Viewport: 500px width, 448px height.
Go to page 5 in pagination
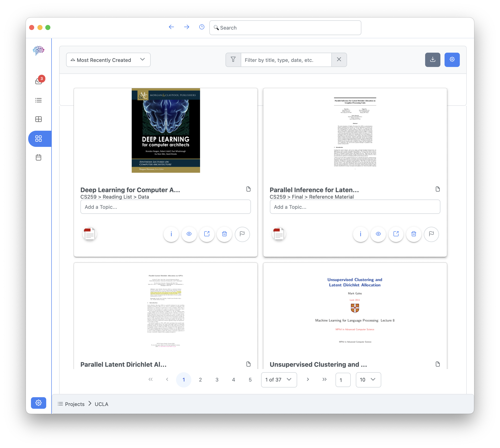[x=250, y=380]
